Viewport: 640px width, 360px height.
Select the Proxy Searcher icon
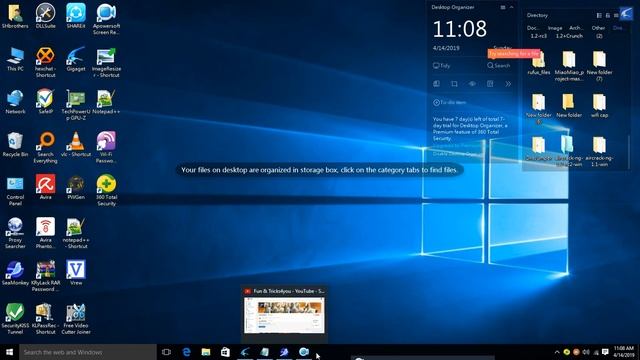pyautogui.click(x=15, y=233)
